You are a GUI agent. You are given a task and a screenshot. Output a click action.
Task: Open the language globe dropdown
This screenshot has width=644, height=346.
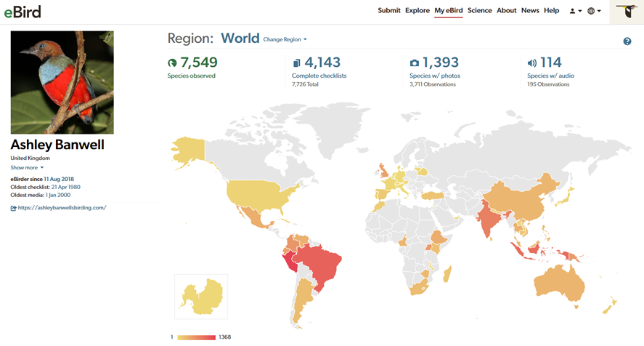click(594, 11)
